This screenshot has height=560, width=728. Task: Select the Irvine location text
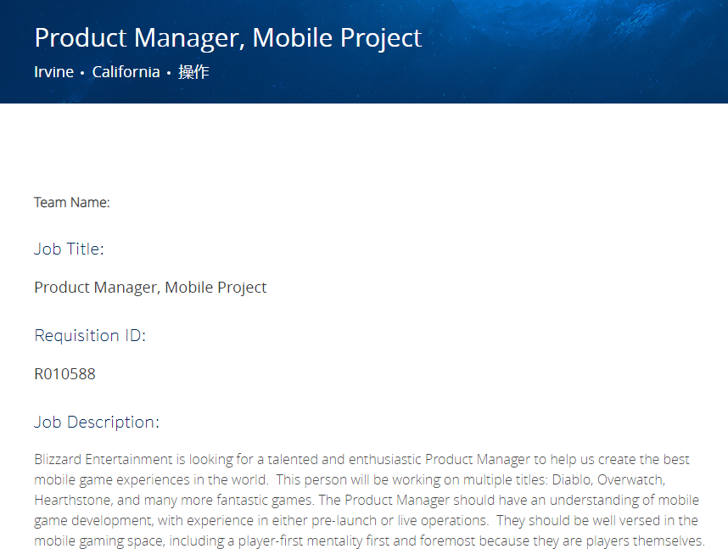point(53,72)
